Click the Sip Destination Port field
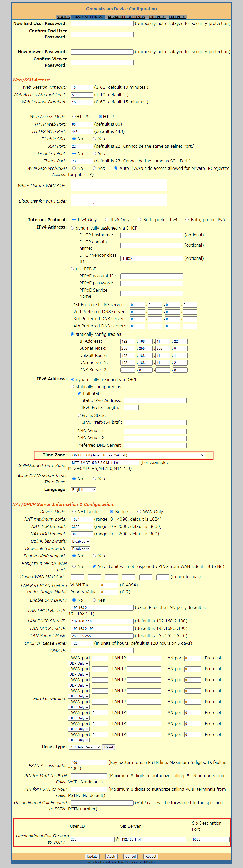Screen dimensions: 243x868 (x=210, y=839)
